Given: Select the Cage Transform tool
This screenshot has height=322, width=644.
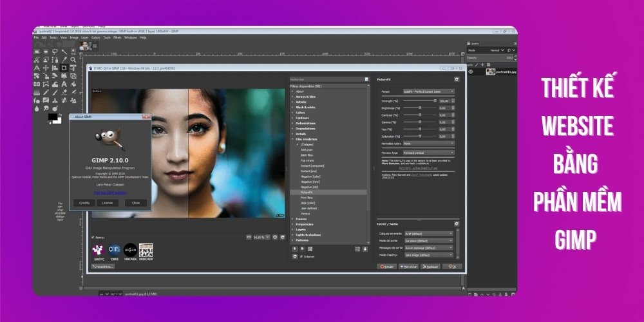Looking at the screenshot, I should pos(46,84).
